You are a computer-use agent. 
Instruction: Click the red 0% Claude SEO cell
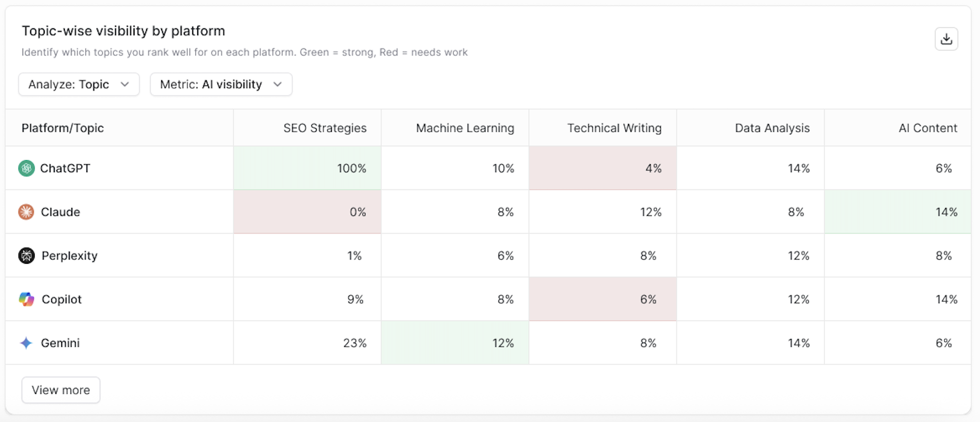click(307, 212)
